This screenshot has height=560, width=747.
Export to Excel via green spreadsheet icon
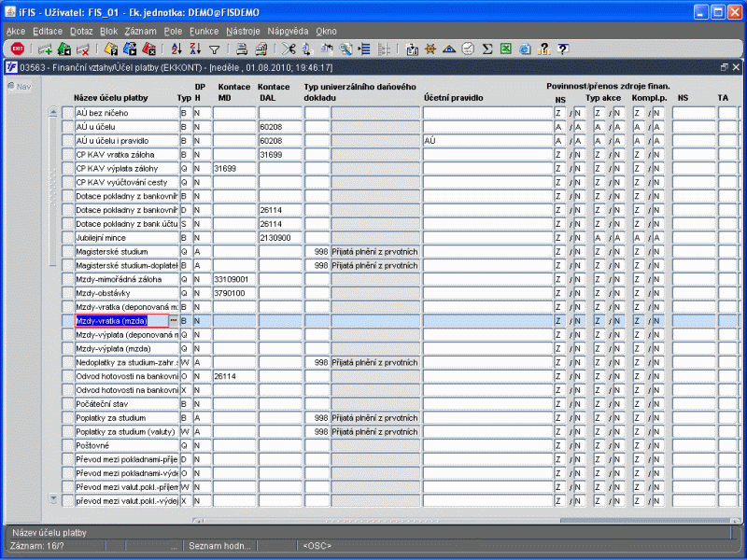pyautogui.click(x=505, y=49)
